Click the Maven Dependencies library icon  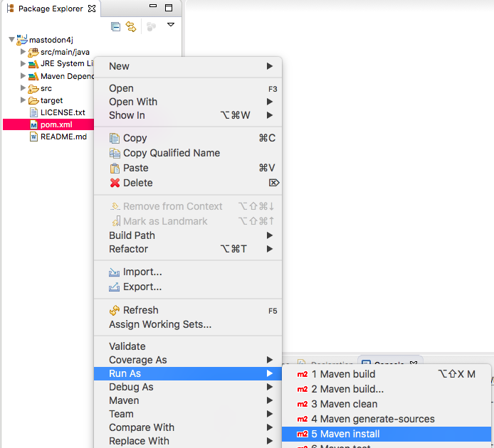click(x=33, y=77)
